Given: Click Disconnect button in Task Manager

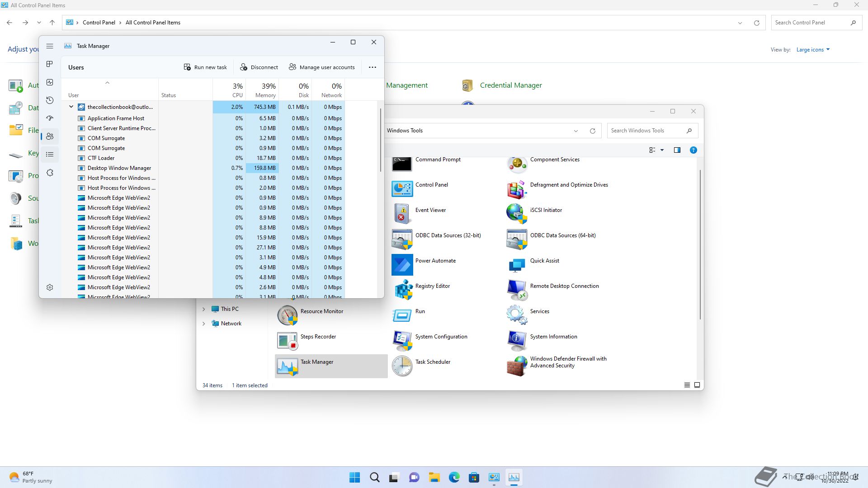Looking at the screenshot, I should [259, 67].
